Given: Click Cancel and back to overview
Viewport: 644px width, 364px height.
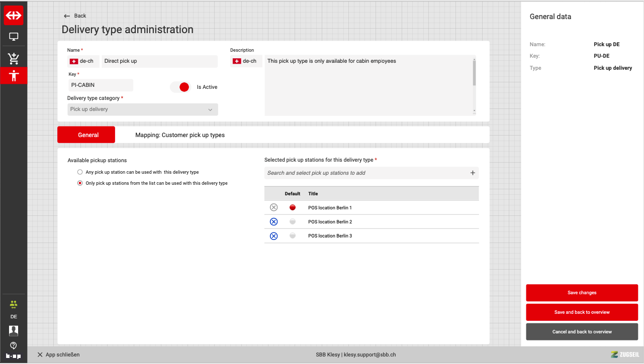Looking at the screenshot, I should (582, 332).
